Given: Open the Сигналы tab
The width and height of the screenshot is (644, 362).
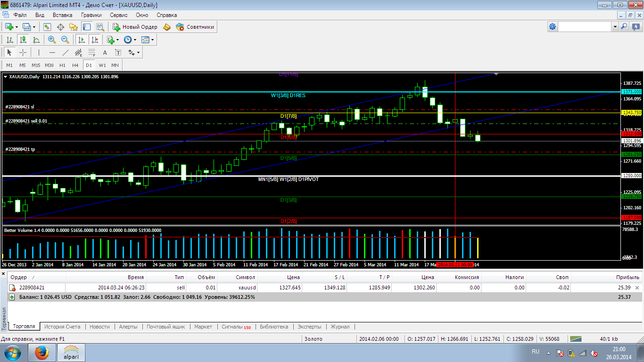Looking at the screenshot, I should (236, 327).
